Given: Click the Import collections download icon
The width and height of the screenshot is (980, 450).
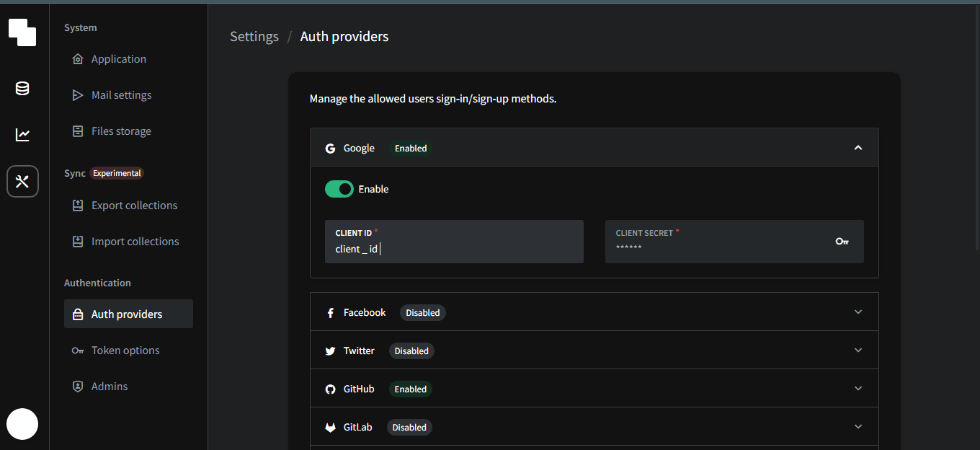Looking at the screenshot, I should click(78, 242).
